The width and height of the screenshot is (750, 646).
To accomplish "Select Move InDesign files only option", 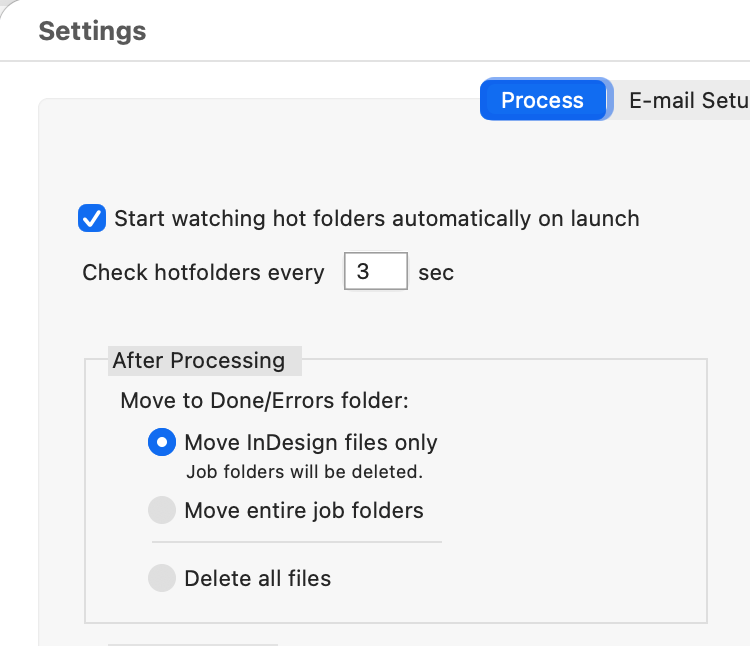I will (x=162, y=442).
